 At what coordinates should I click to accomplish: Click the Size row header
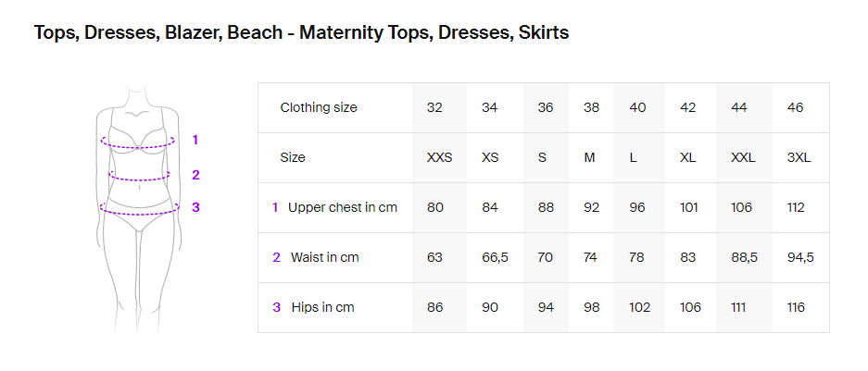(x=293, y=157)
